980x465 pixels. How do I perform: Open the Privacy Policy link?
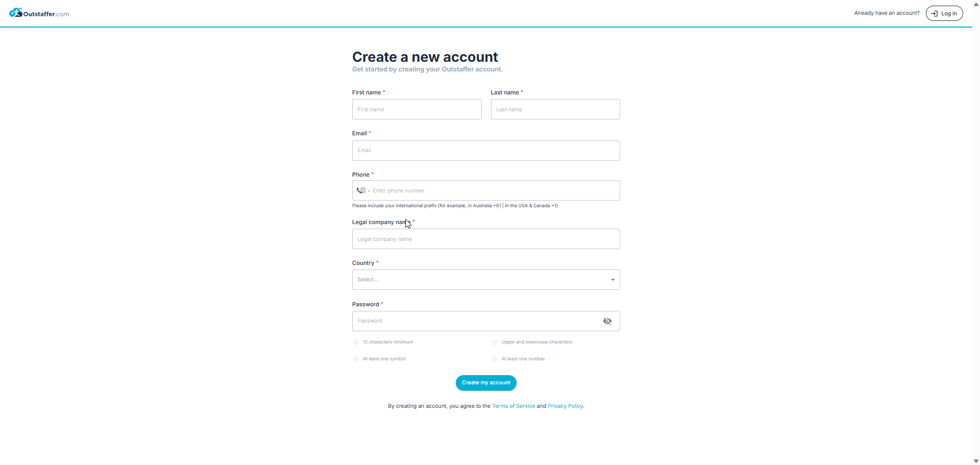[x=565, y=406]
